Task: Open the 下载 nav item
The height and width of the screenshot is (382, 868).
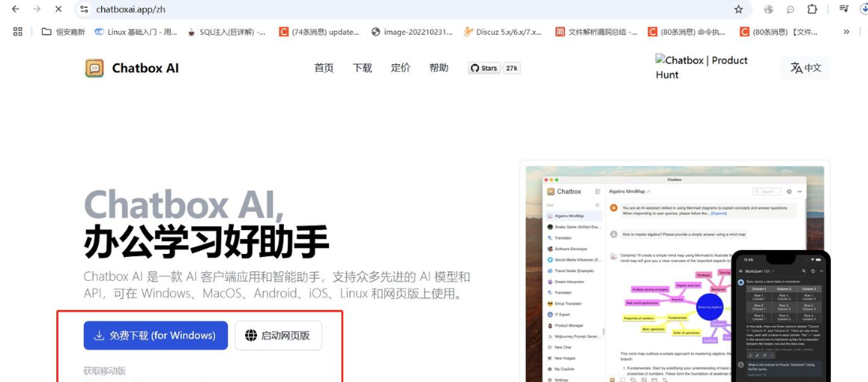Action: tap(362, 68)
